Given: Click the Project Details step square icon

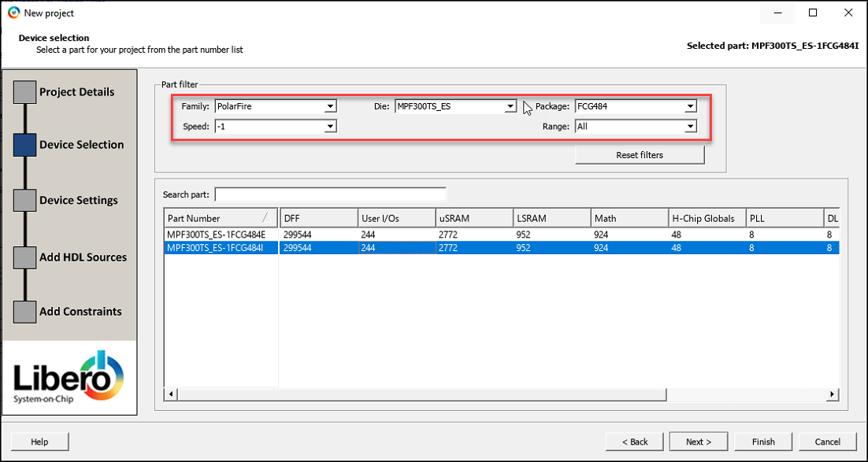Looking at the screenshot, I should (x=25, y=92).
